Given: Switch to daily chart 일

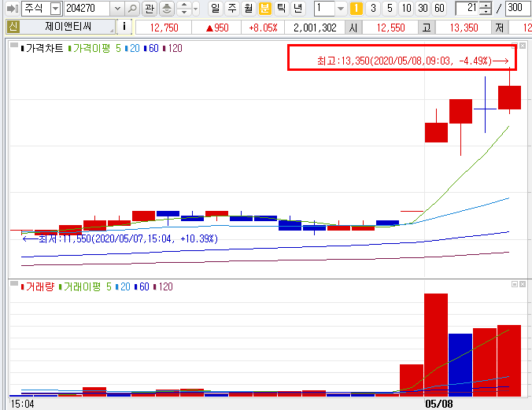Looking at the screenshot, I should [x=215, y=9].
